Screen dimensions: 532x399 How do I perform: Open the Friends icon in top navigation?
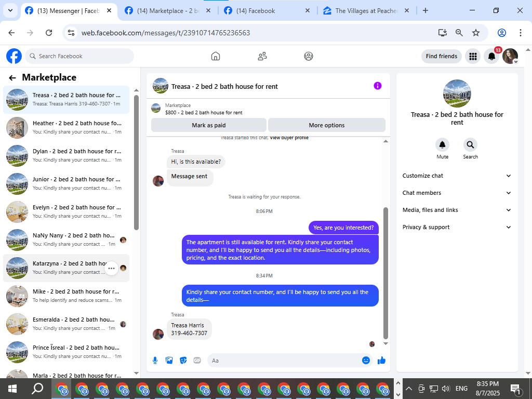(262, 56)
